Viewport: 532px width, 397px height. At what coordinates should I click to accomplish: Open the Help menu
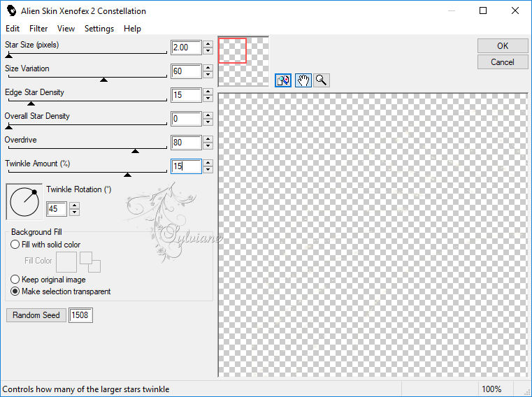click(x=132, y=29)
